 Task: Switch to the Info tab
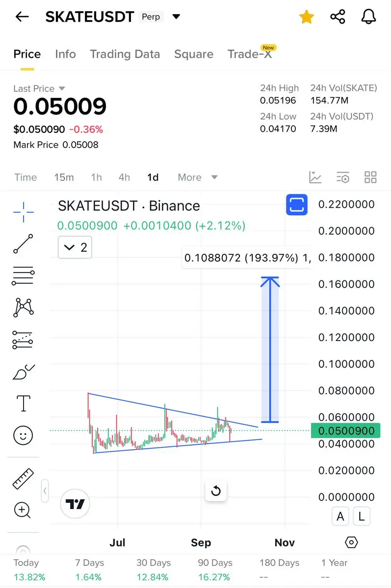[x=65, y=54]
